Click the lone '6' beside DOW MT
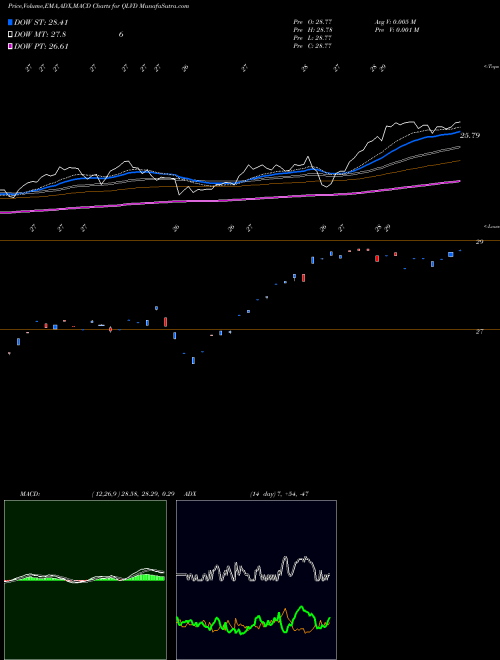Viewport: 500px width, 660px height. tap(121, 35)
